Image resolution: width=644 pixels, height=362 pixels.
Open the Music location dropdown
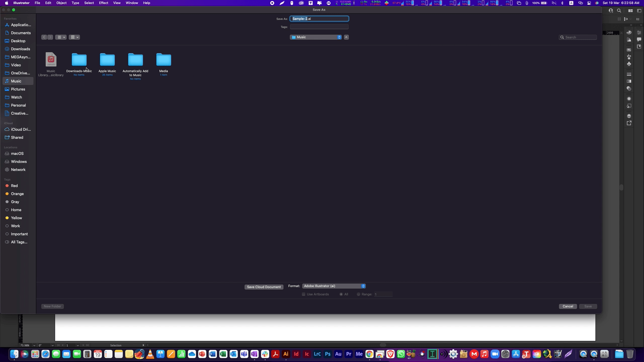pyautogui.click(x=316, y=37)
